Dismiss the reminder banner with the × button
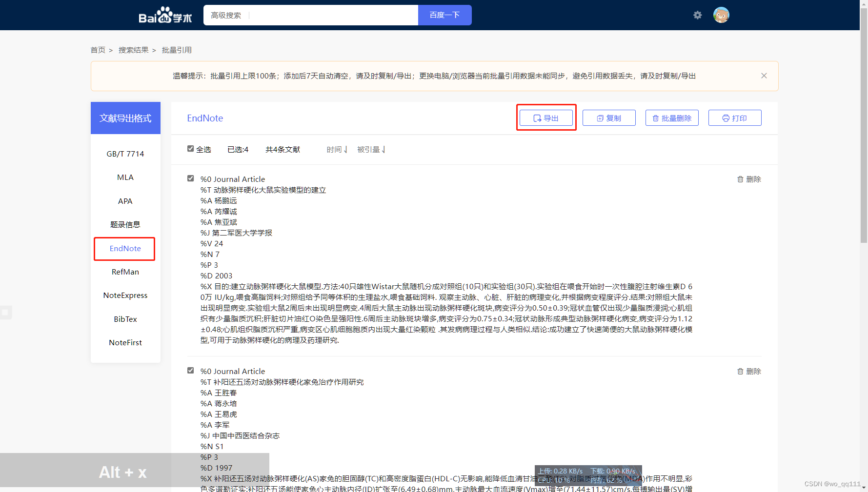The width and height of the screenshot is (868, 492). pos(764,76)
